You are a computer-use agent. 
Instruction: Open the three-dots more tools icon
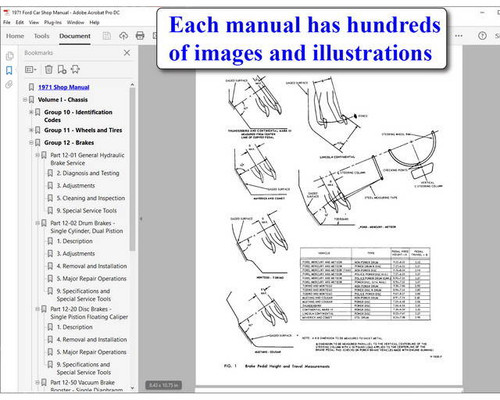pyautogui.click(x=459, y=36)
